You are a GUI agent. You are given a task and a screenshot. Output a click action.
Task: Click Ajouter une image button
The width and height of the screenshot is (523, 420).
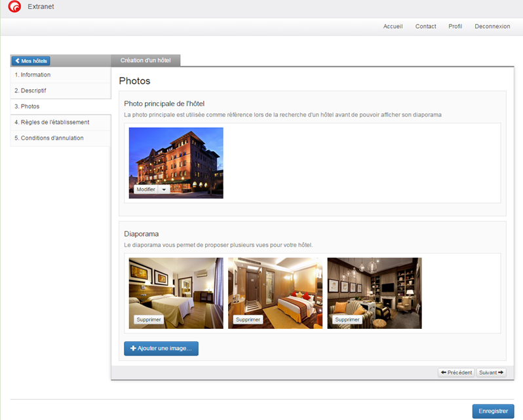pyautogui.click(x=161, y=349)
